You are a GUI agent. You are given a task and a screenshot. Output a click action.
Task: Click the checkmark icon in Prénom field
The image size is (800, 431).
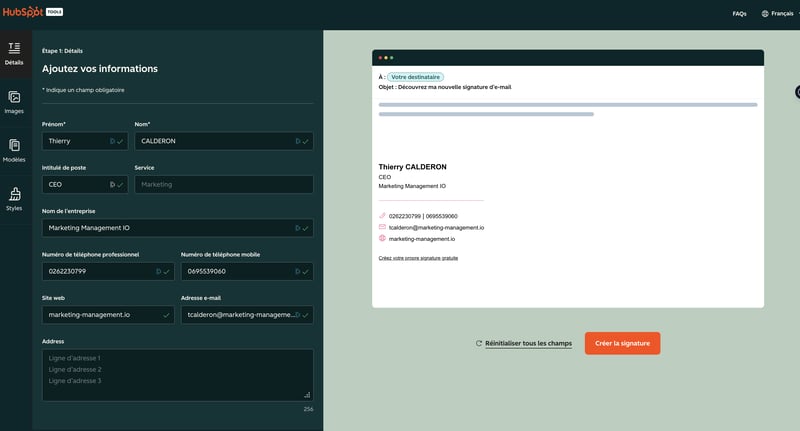click(120, 141)
